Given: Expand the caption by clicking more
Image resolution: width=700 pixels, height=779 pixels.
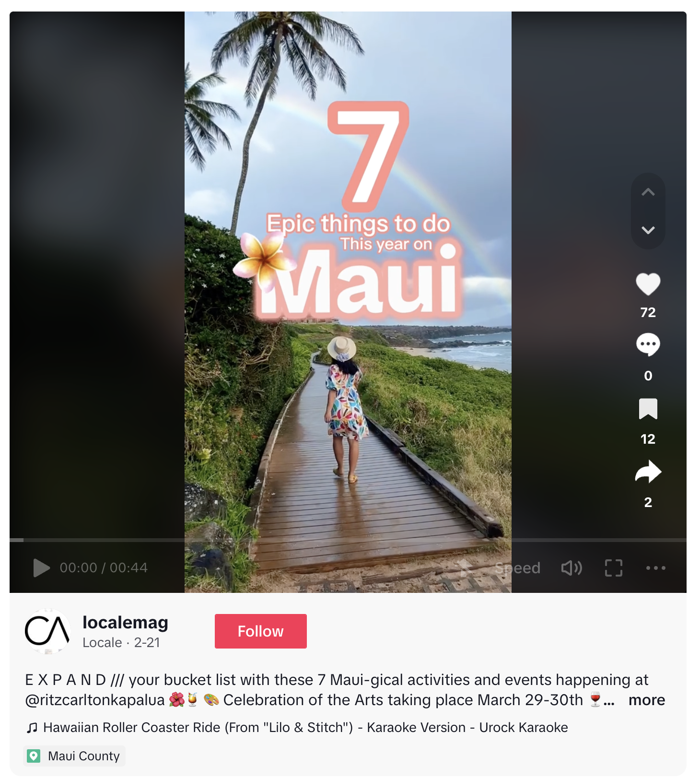Looking at the screenshot, I should pyautogui.click(x=646, y=700).
